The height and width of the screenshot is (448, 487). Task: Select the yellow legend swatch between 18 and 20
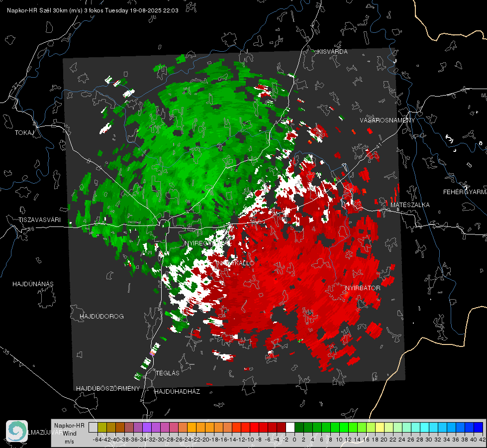click(x=380, y=427)
